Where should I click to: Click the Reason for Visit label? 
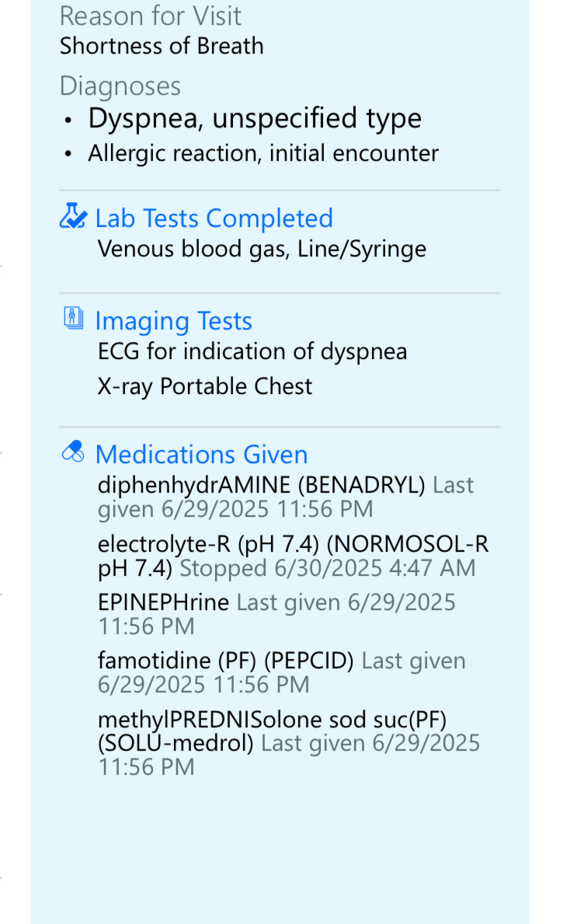tap(151, 16)
